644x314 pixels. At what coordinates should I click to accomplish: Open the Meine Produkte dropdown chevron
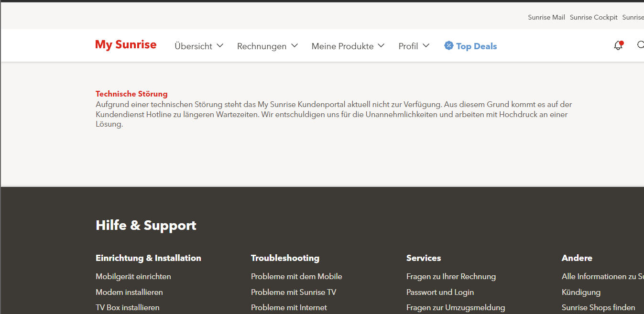pyautogui.click(x=381, y=45)
